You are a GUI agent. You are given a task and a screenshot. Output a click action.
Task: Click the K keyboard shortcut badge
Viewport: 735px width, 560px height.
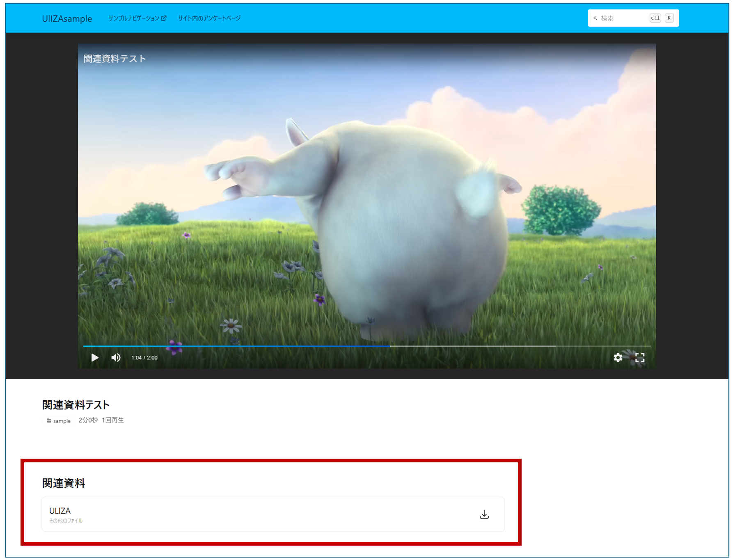669,18
